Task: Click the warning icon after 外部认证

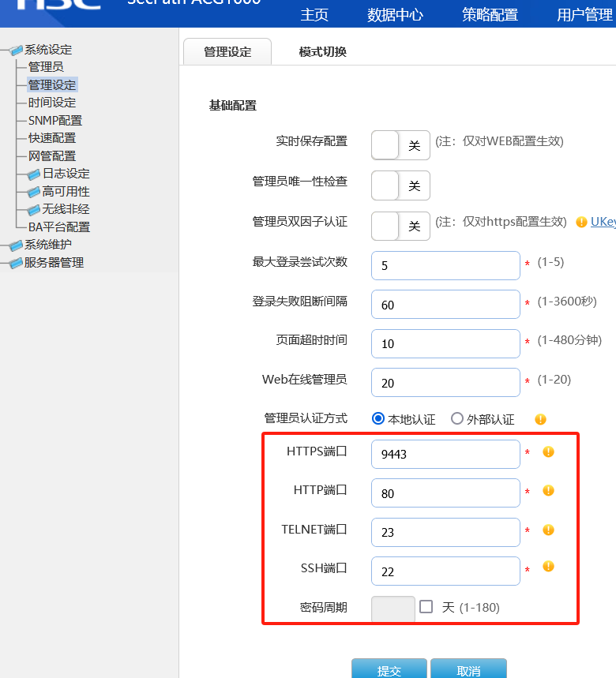Action: (540, 419)
